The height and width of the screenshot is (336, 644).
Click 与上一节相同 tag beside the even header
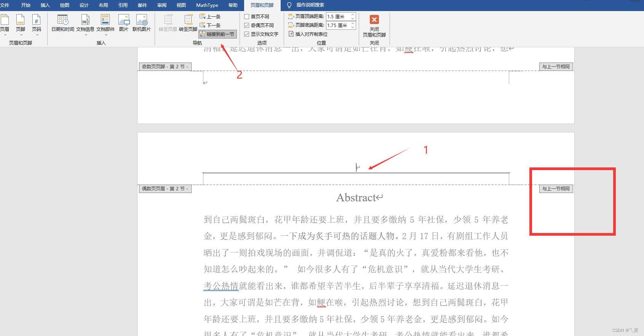coord(556,189)
